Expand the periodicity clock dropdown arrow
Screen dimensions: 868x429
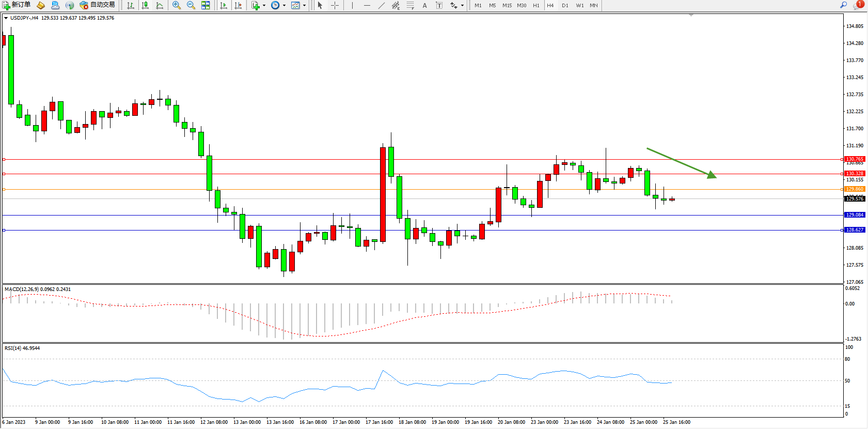point(284,6)
